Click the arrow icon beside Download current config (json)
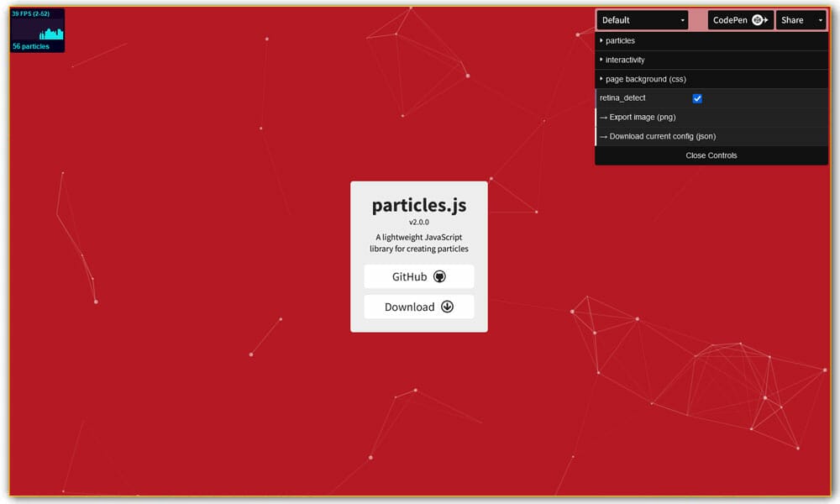Screen dimensions: 840x504 pos(605,136)
